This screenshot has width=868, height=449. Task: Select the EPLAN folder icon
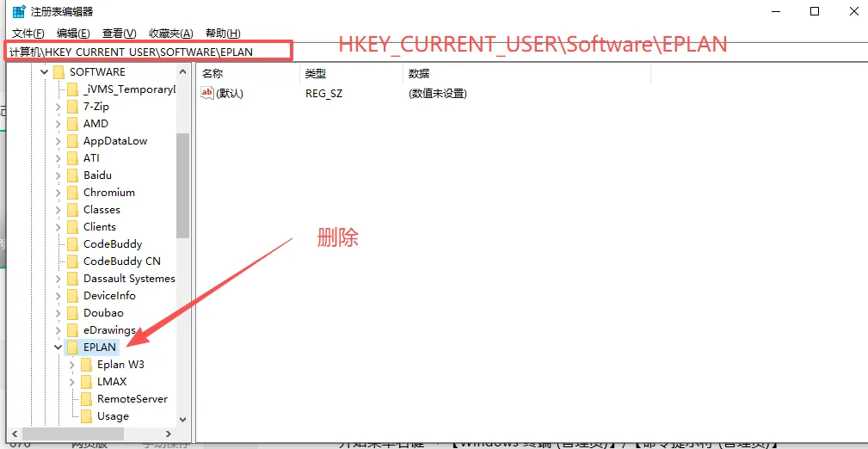[x=72, y=348]
